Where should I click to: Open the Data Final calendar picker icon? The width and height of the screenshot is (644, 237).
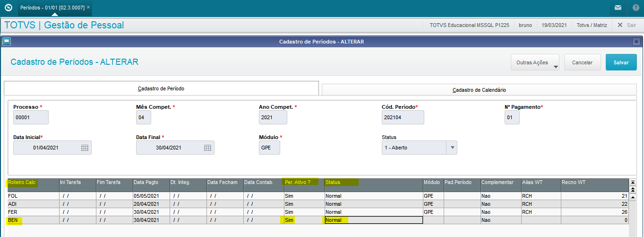pos(207,148)
